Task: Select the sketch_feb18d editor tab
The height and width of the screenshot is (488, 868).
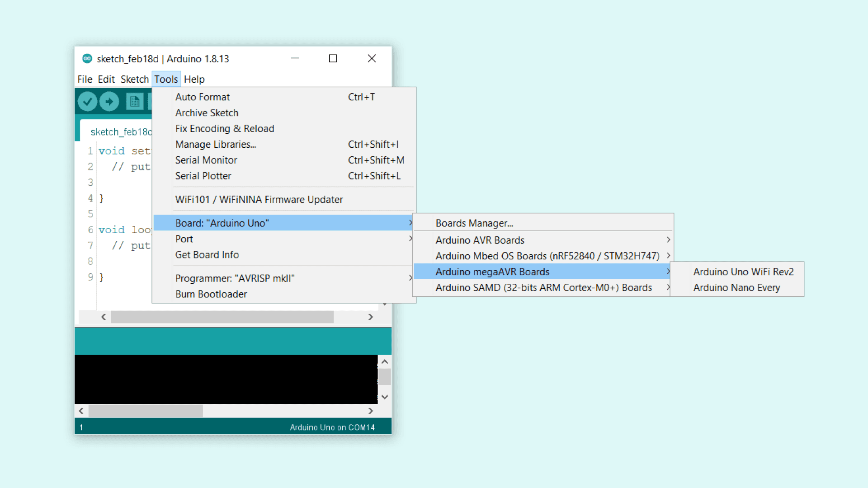Action: (120, 132)
